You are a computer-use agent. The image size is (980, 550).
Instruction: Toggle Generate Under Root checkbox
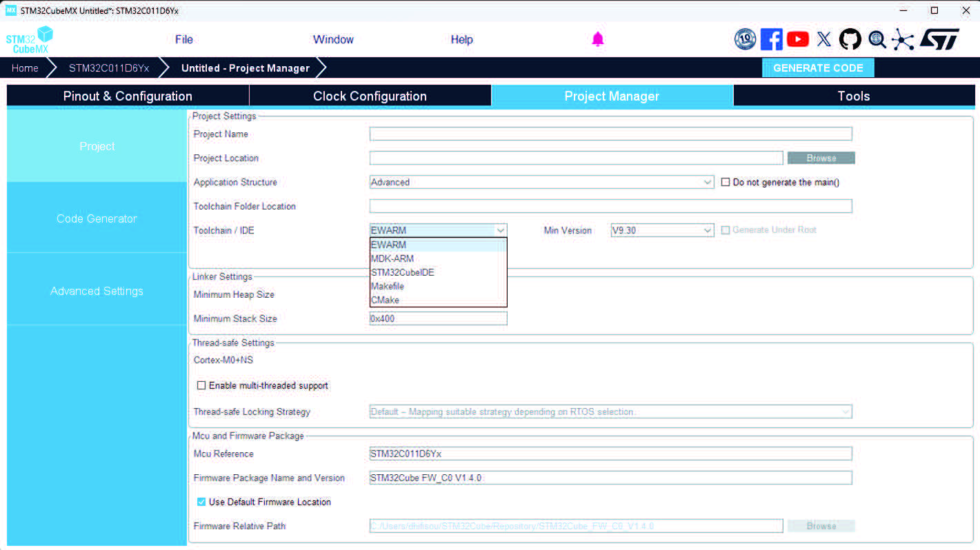[x=726, y=230]
